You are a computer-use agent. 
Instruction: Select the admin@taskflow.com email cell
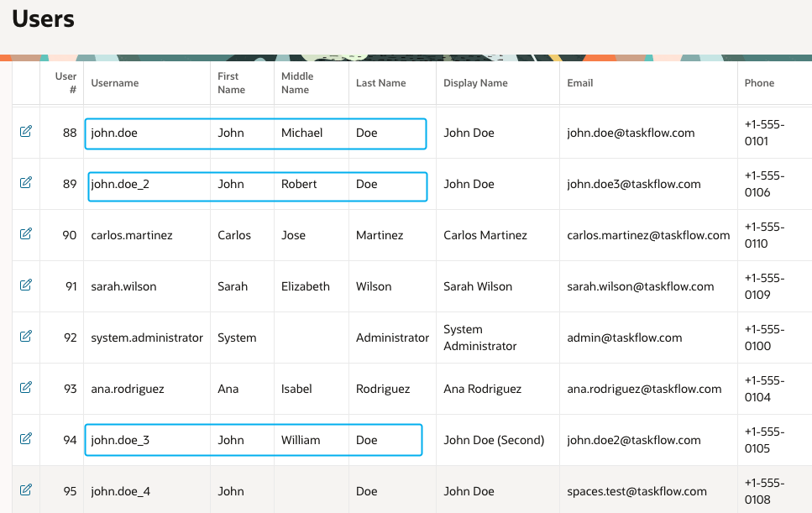pos(624,338)
